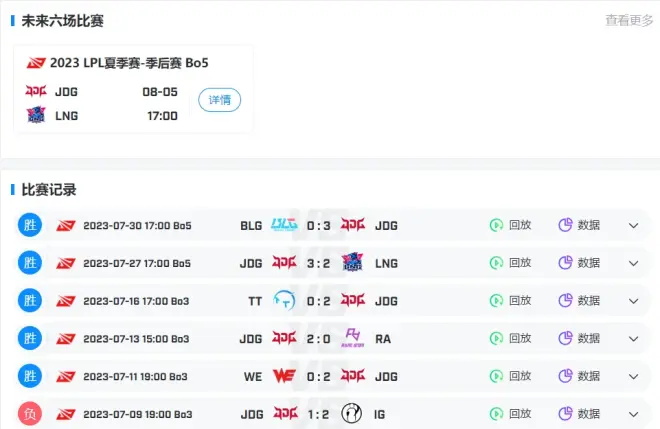The image size is (660, 429).
Task: Click the BLG team logo
Action: pyautogui.click(x=284, y=225)
